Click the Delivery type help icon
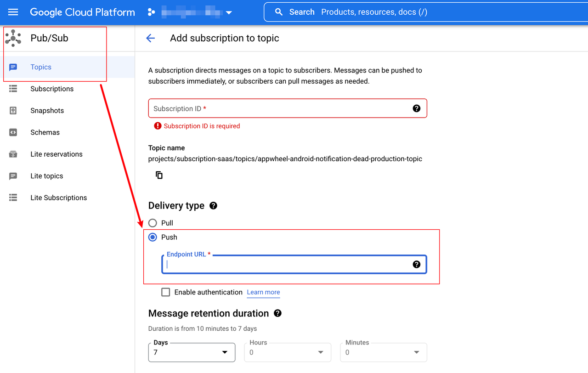588x373 pixels. pyautogui.click(x=213, y=206)
